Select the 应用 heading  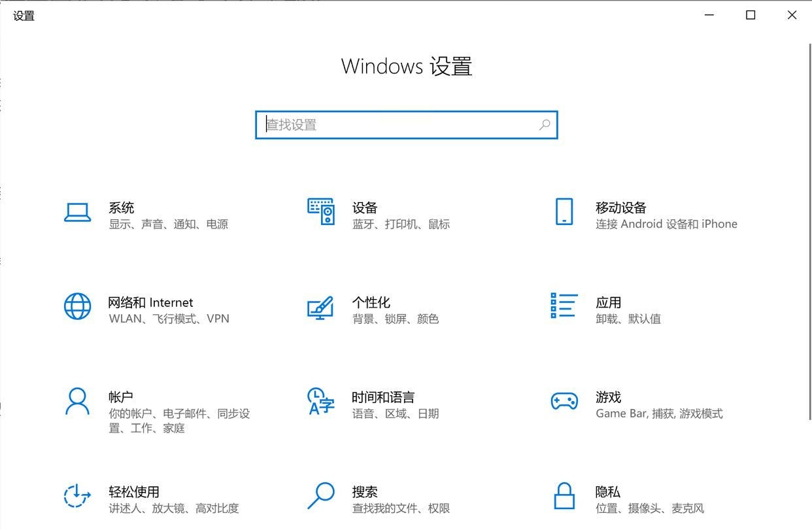pos(608,302)
